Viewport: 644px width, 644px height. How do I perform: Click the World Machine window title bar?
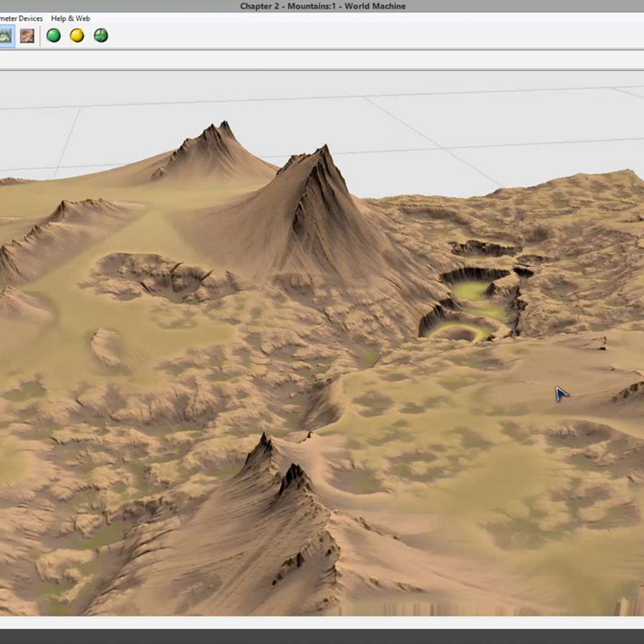click(x=322, y=6)
